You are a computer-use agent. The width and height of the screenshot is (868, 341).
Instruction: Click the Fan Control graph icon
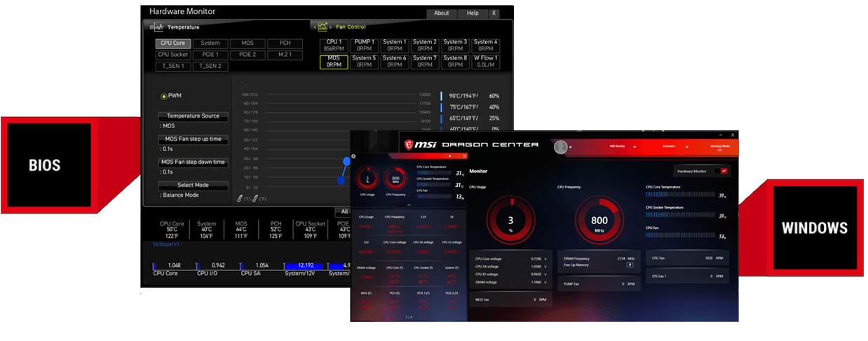[323, 27]
